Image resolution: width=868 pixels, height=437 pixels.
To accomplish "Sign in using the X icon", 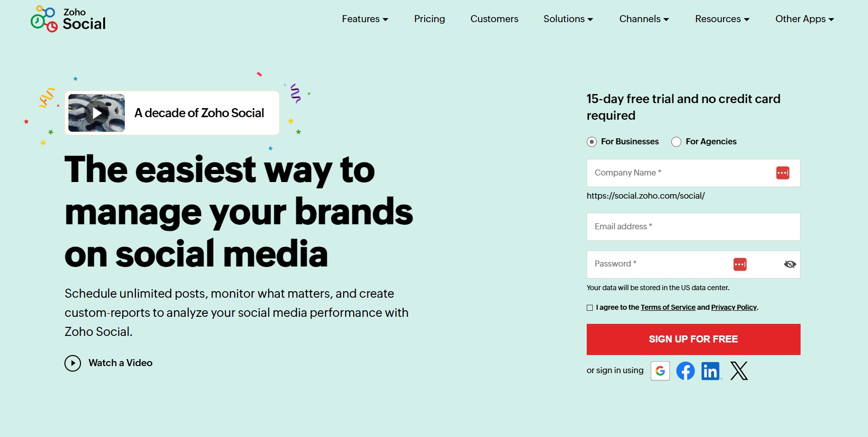I will click(x=738, y=371).
